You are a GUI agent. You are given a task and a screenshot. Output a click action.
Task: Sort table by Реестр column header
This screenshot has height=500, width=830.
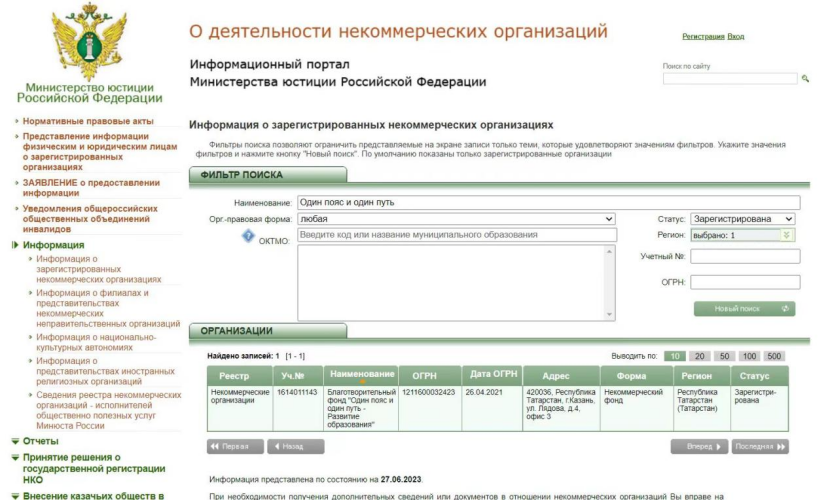[240, 376]
